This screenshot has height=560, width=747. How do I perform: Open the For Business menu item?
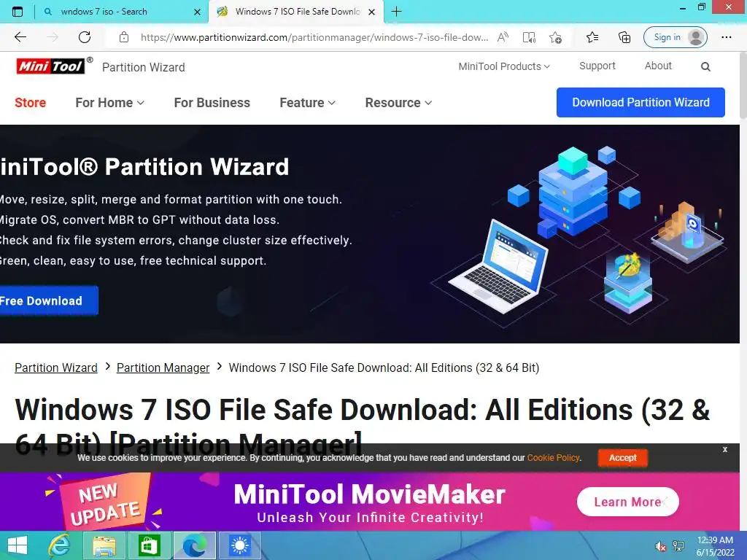[212, 103]
